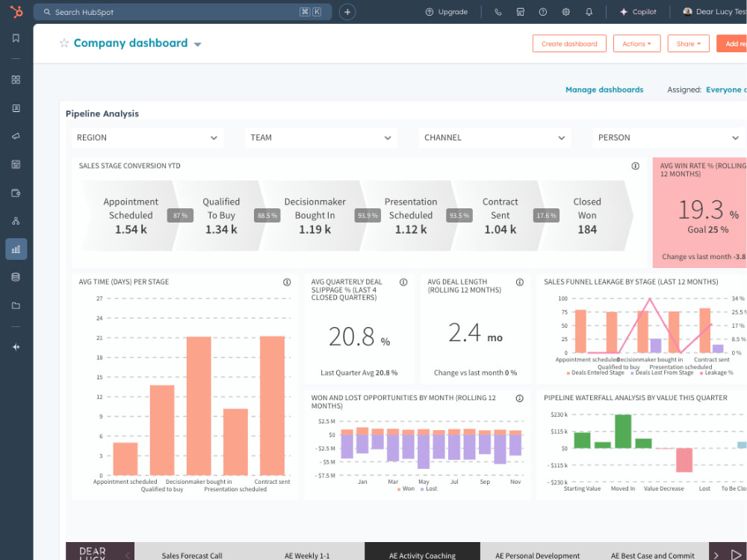The height and width of the screenshot is (560, 747).
Task: Open the Automation workflow icon in sidebar
Action: tap(16, 221)
